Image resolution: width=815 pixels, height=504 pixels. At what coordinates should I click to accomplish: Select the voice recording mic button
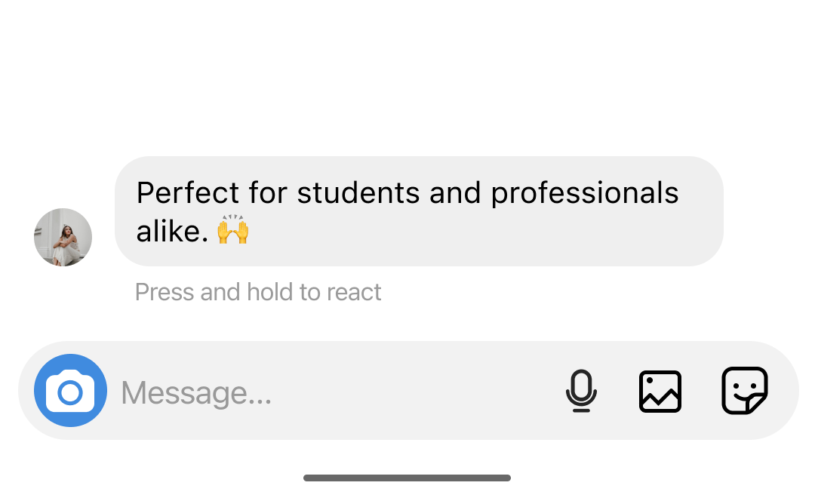tap(581, 391)
